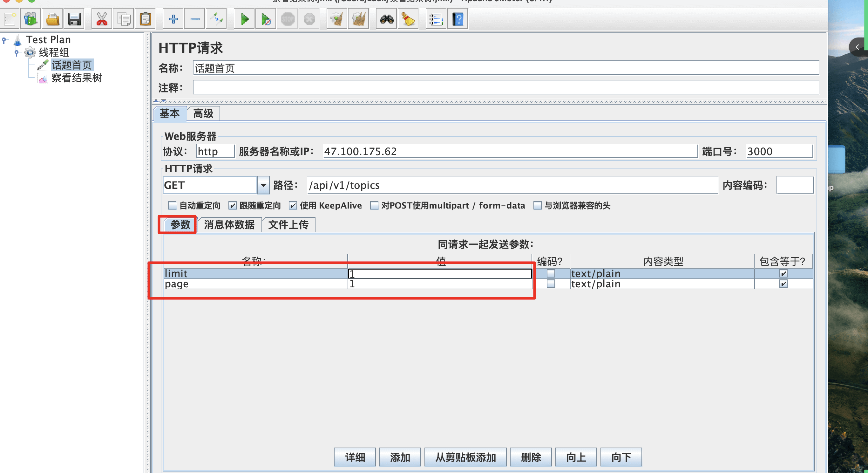The height and width of the screenshot is (473, 868).
Task: Click the Start no pauses icon
Action: [x=266, y=19]
